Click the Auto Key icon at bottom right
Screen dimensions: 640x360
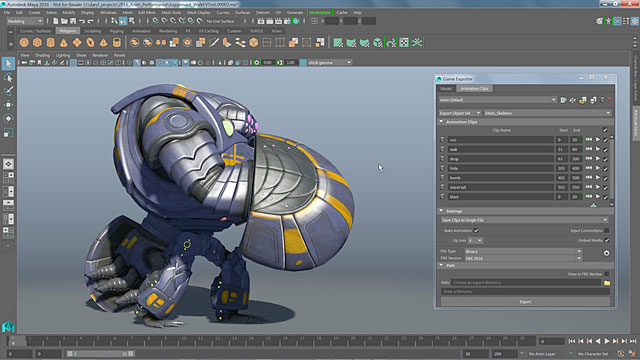(x=620, y=354)
